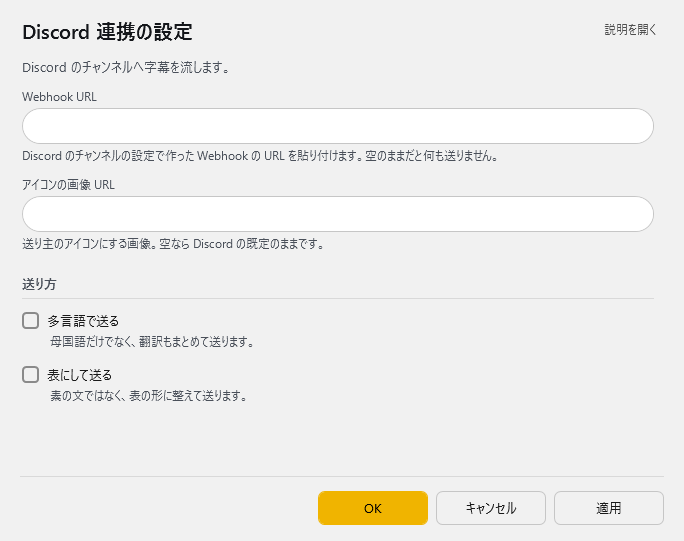The image size is (684, 541).
Task: Focus the Webhook URL input field
Action: [x=338, y=126]
